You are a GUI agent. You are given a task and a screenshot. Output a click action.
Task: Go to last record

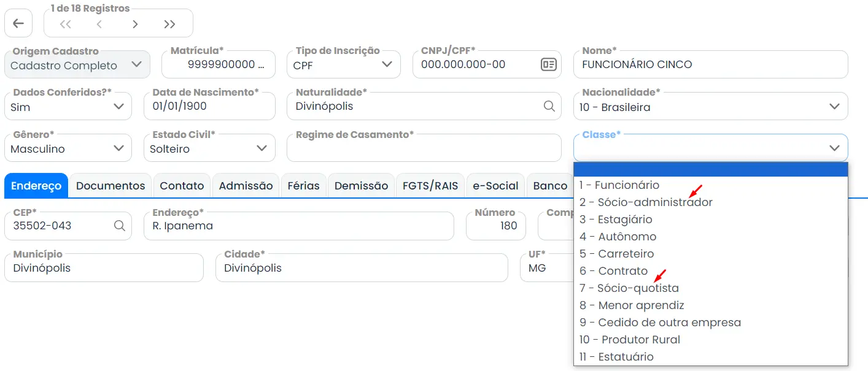(x=170, y=24)
